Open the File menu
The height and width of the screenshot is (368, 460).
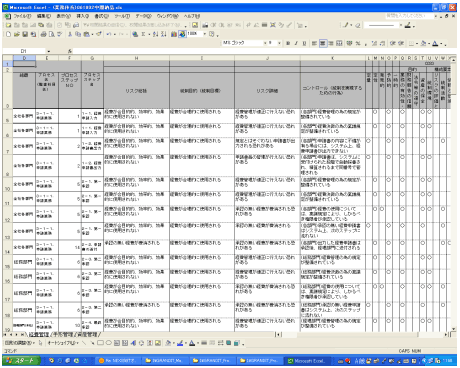tap(22, 16)
